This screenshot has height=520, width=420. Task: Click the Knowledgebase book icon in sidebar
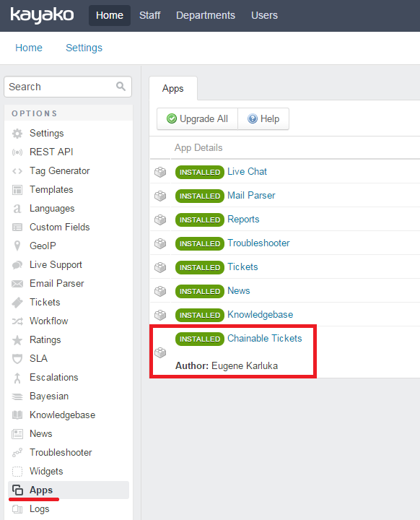click(17, 415)
